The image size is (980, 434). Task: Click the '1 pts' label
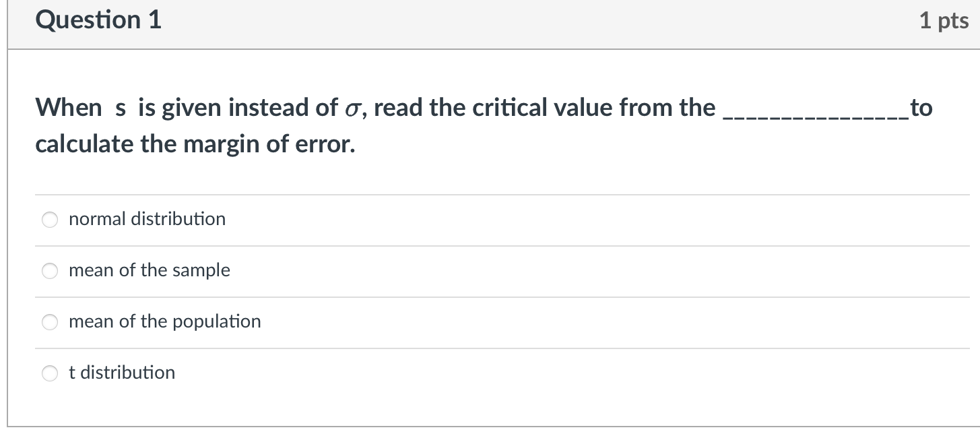coord(945,20)
